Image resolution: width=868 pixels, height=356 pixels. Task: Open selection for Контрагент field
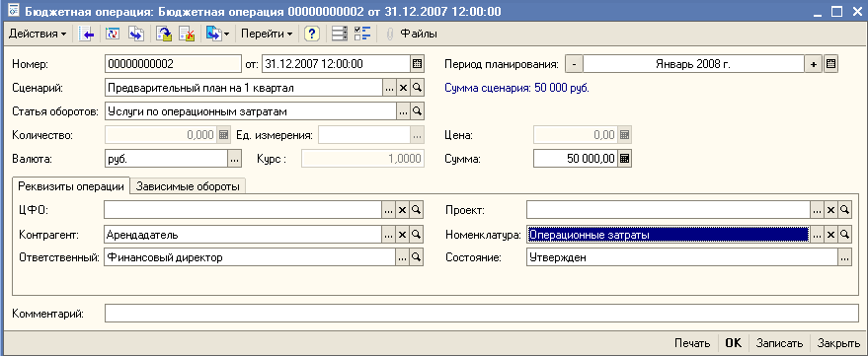389,235
